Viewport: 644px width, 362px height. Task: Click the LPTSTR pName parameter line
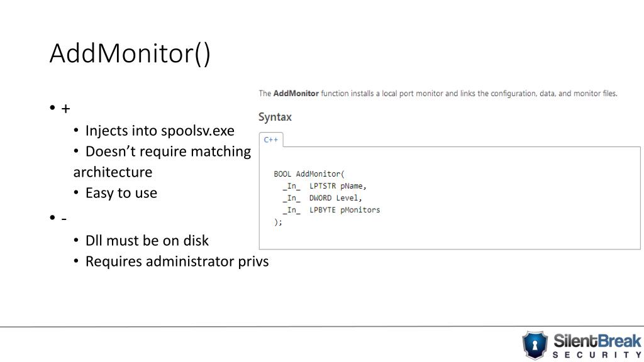coord(325,186)
